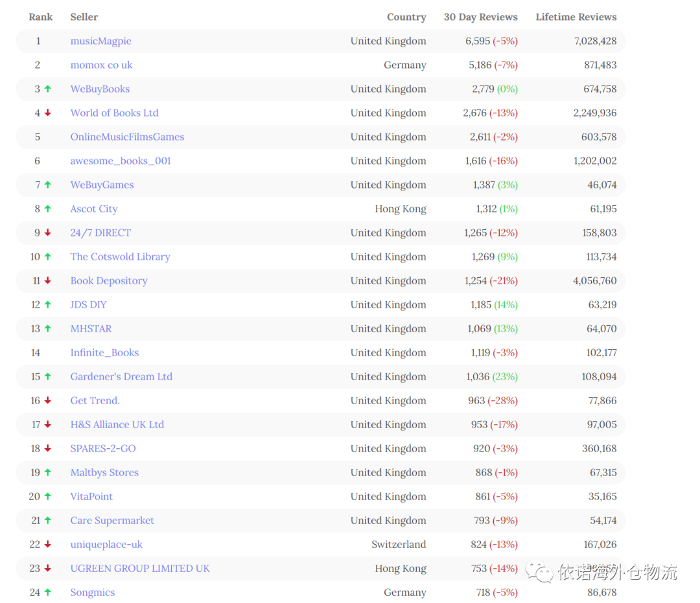The height and width of the screenshot is (603, 700).
Task: Click red down arrow beside rank 11
Action: coord(48,280)
